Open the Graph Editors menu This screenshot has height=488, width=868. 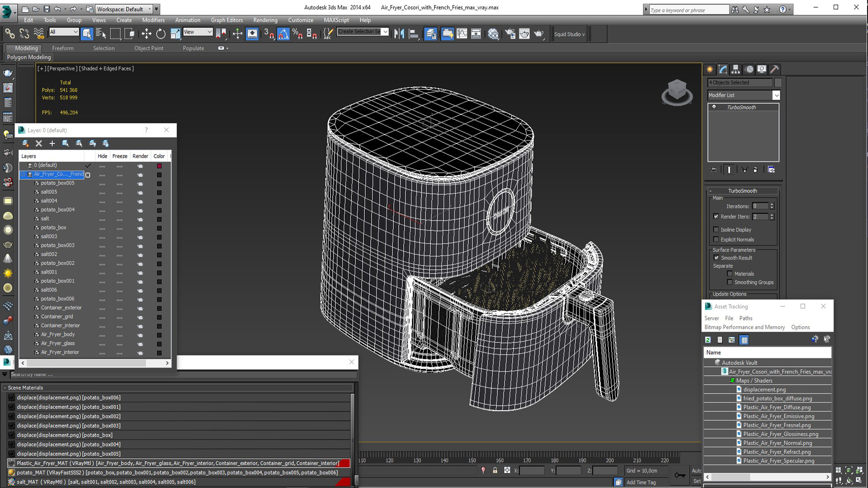(226, 20)
